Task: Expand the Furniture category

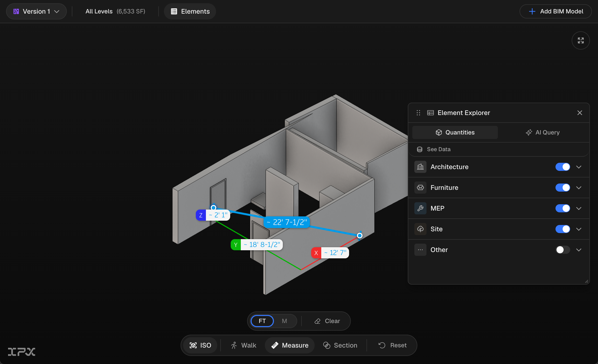Action: click(579, 188)
